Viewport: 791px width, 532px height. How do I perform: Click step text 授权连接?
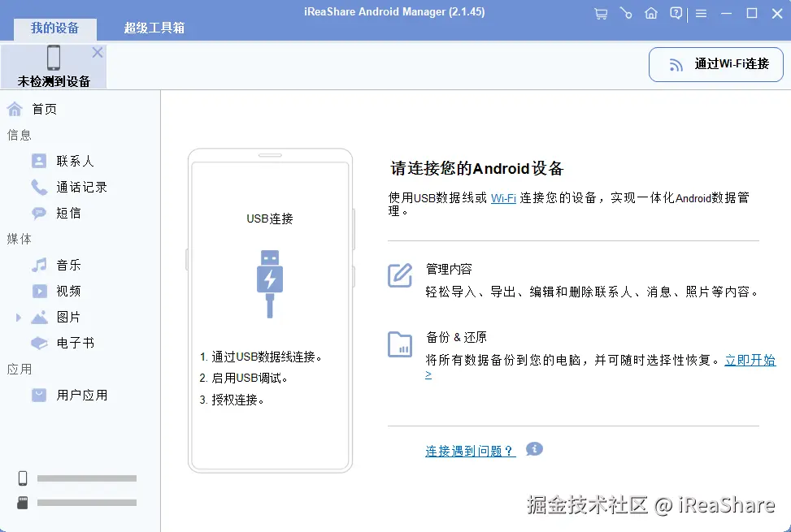click(x=237, y=400)
